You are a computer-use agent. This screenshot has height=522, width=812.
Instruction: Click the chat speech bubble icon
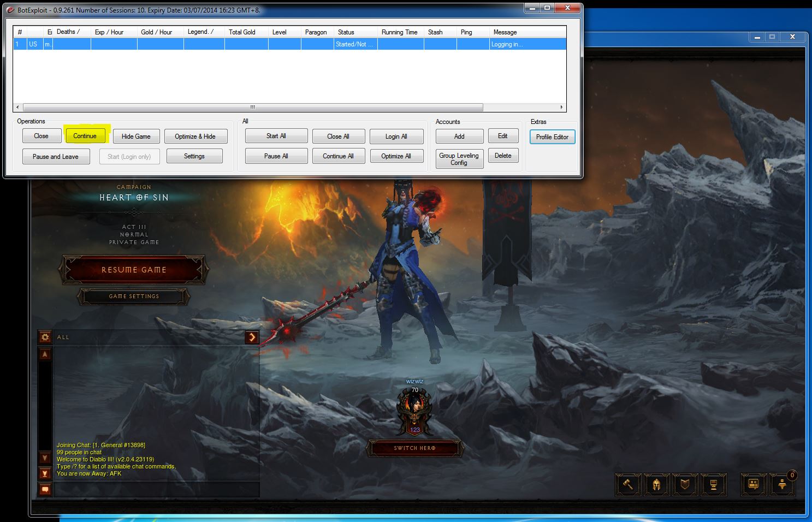point(45,489)
